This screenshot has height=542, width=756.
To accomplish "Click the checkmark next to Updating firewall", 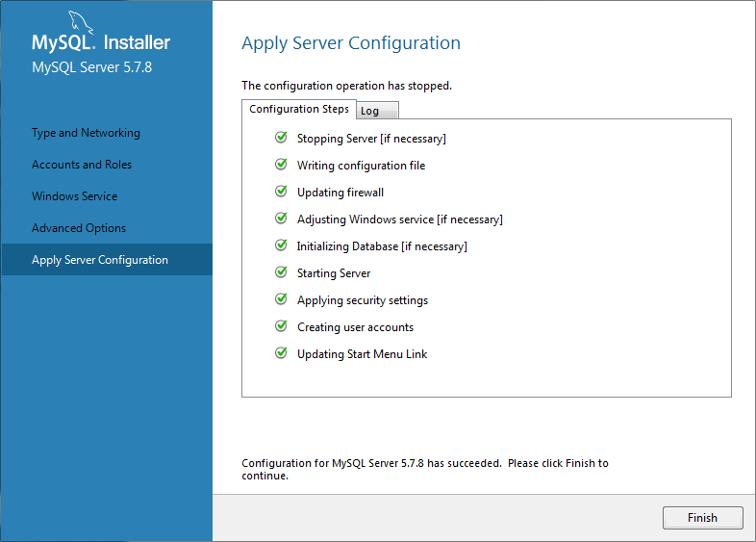I will 281,192.
